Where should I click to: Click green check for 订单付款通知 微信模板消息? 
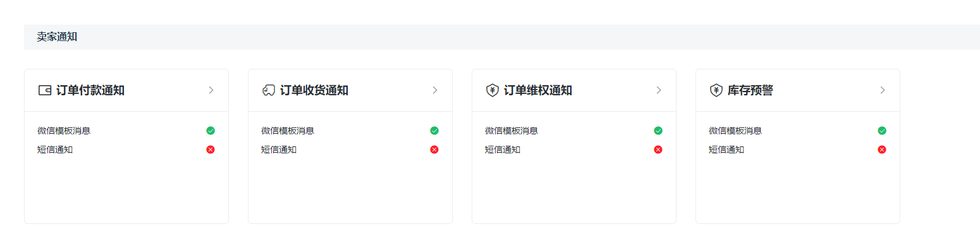211,131
